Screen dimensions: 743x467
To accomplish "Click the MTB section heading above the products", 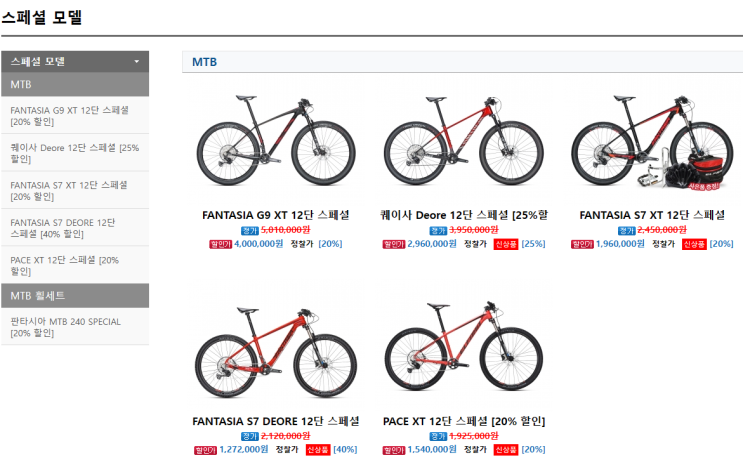I will 204,62.
